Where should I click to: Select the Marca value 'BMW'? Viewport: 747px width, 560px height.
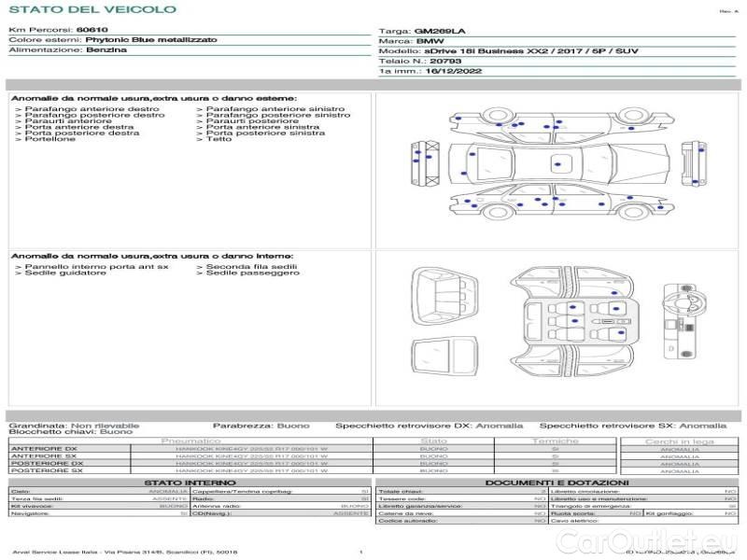[430, 41]
